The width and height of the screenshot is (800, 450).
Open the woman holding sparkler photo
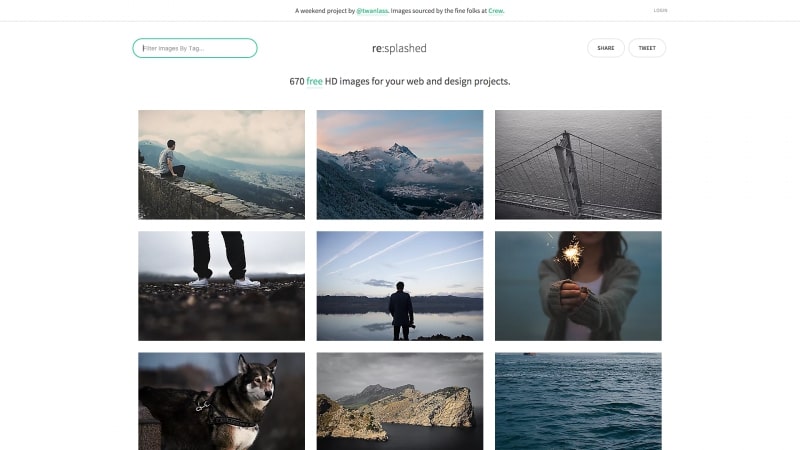pos(578,286)
